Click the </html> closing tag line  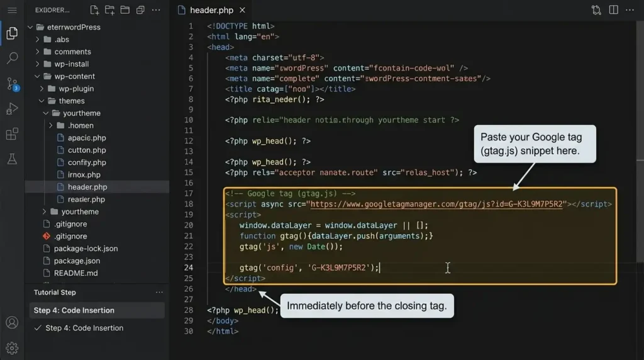click(x=223, y=331)
